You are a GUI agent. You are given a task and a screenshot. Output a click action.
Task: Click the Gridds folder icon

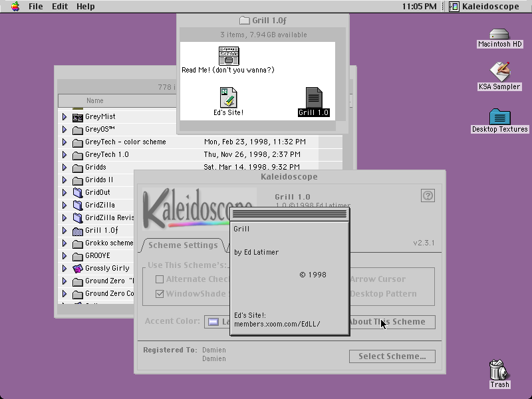pyautogui.click(x=78, y=168)
